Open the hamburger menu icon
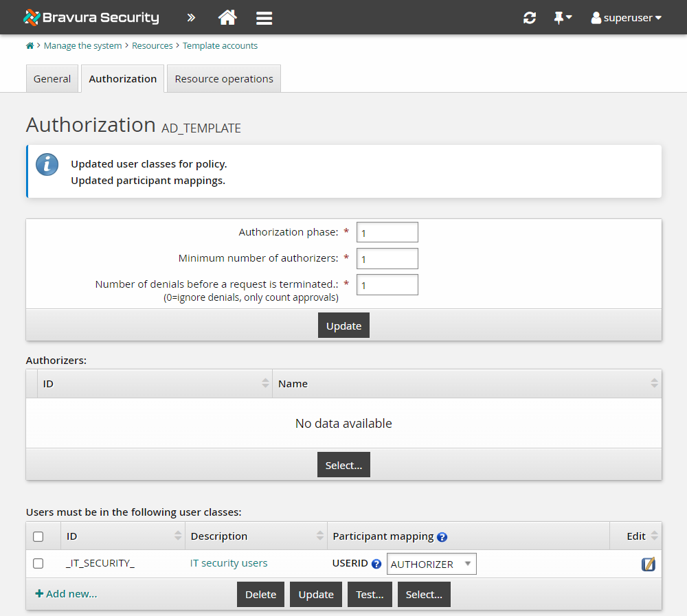 [264, 19]
